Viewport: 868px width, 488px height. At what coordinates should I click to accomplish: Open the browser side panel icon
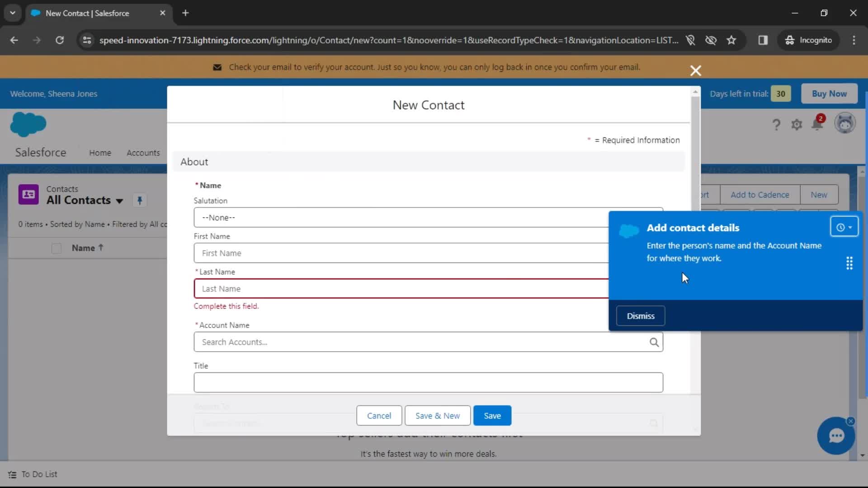tap(763, 40)
